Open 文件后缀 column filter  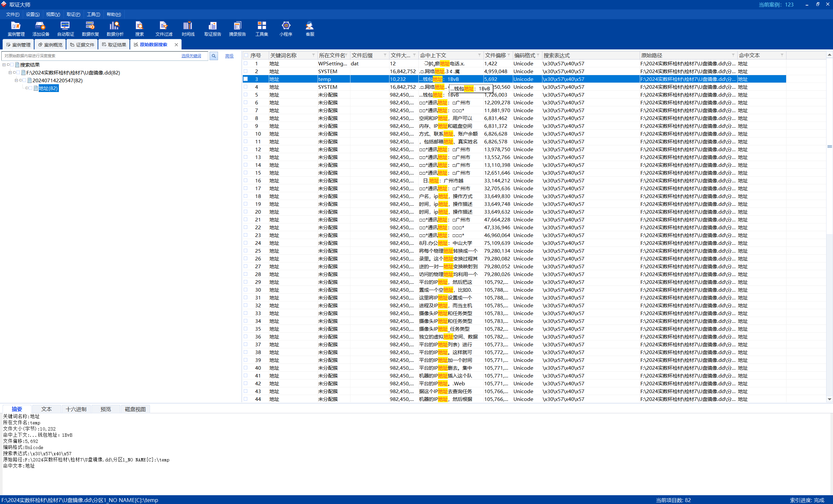coord(385,55)
